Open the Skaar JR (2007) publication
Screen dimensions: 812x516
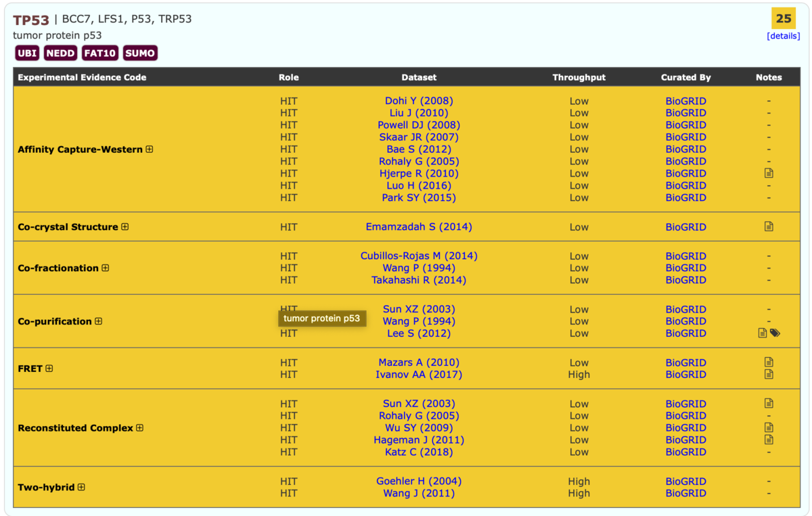click(419, 137)
